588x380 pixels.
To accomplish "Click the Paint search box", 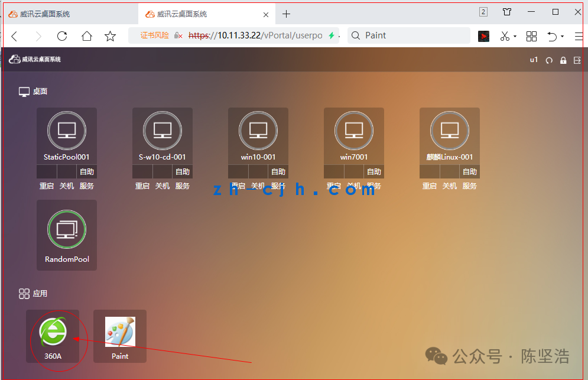I will tap(409, 35).
